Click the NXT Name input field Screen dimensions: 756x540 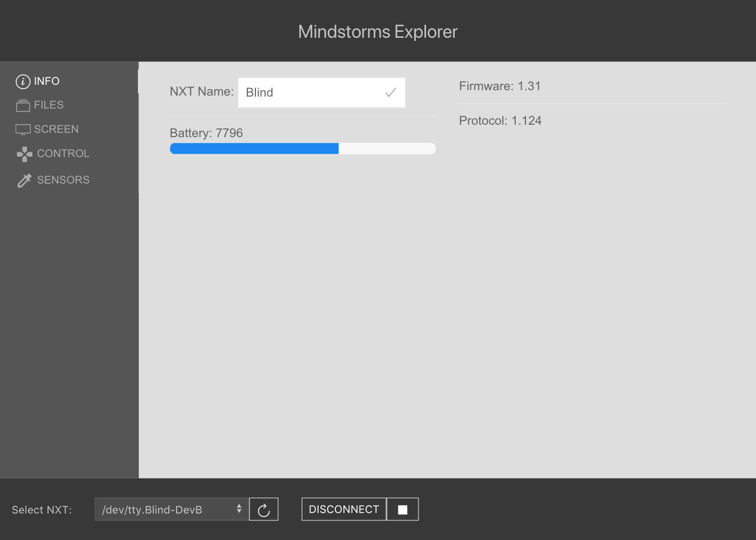click(x=322, y=92)
